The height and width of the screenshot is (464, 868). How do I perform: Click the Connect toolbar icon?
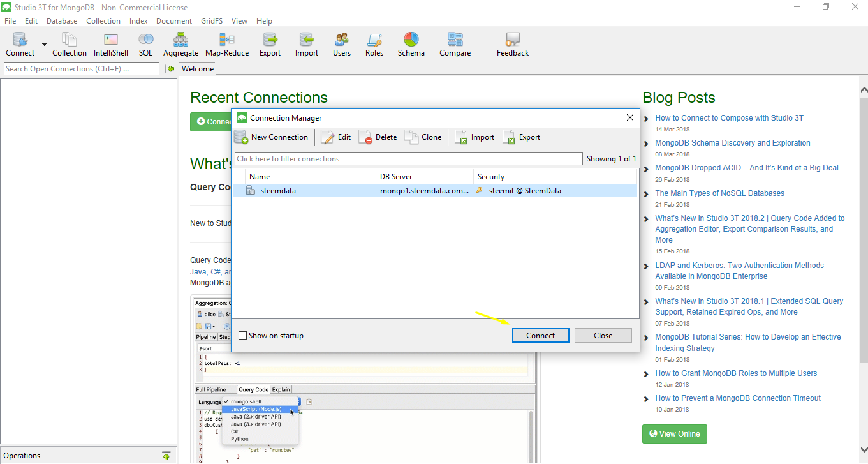20,45
